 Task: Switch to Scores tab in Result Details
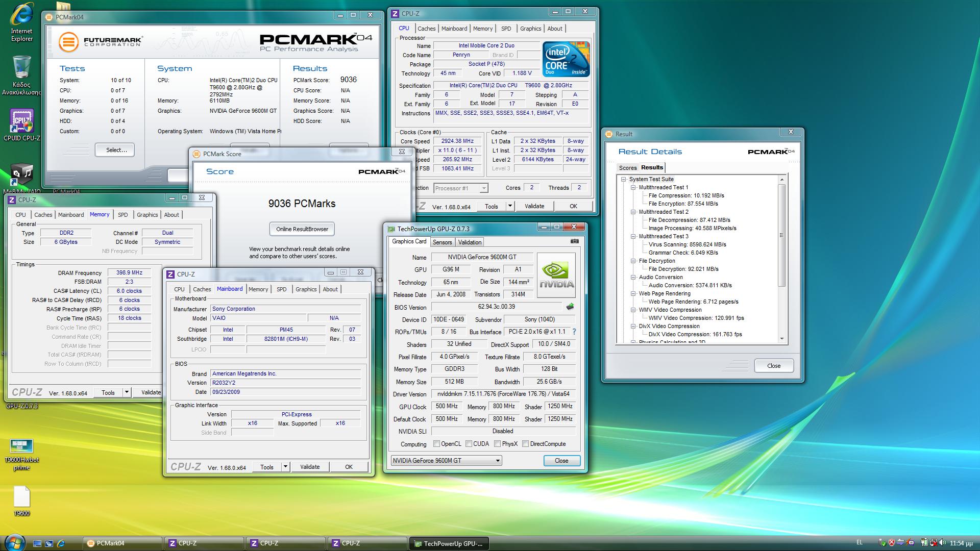(x=627, y=168)
